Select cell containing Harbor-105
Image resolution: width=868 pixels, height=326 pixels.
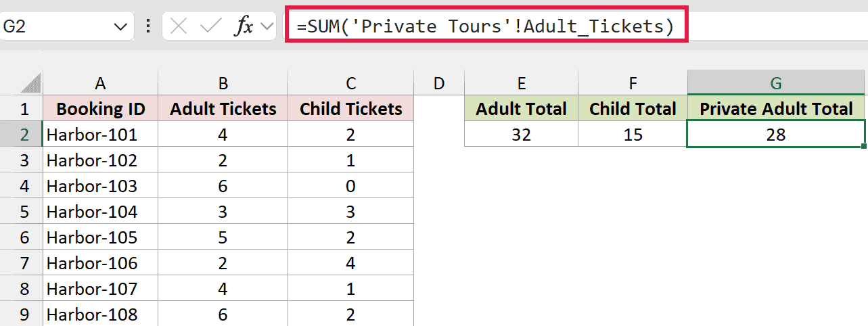(x=100, y=237)
